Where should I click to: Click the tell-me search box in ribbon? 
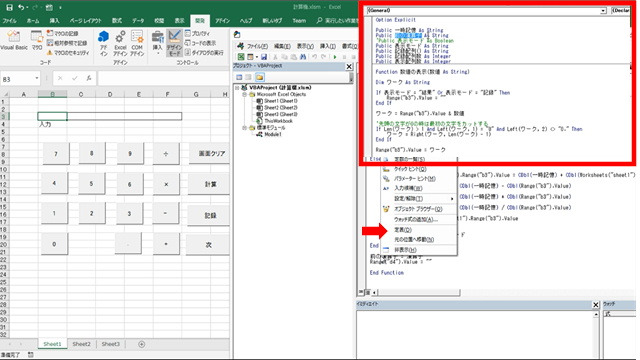pos(337,20)
